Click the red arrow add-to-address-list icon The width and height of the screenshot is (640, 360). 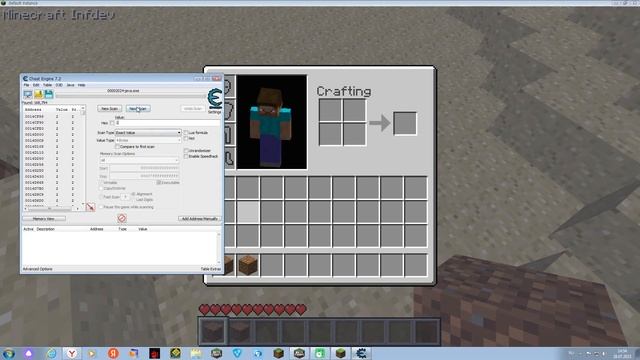[x=91, y=207]
